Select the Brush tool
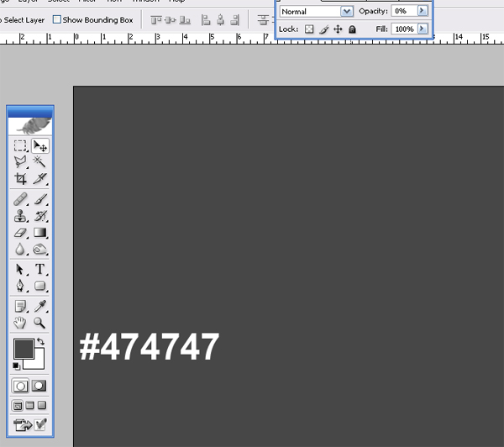Screen dimensions: 504x447 (40, 199)
